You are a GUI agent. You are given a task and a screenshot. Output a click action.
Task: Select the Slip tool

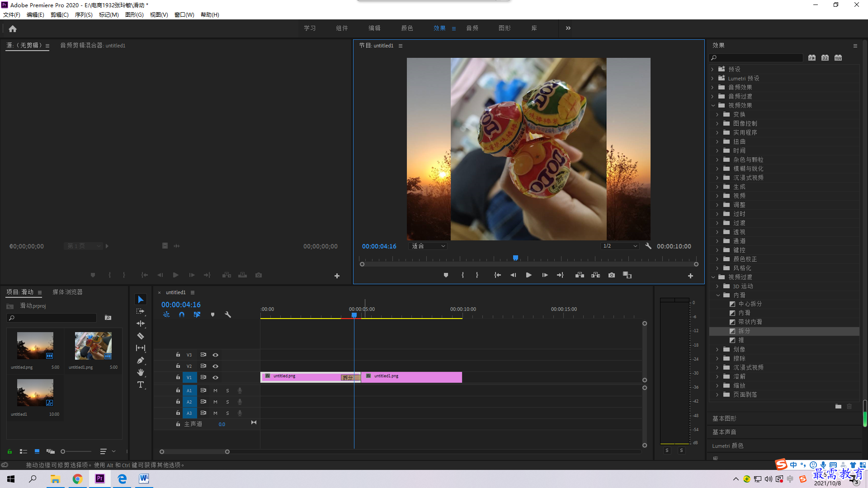[x=141, y=348]
